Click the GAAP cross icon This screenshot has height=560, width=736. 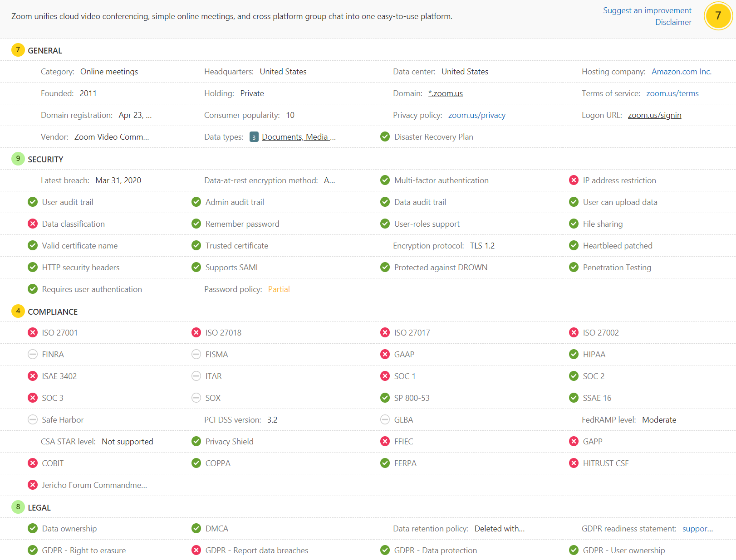(x=385, y=354)
